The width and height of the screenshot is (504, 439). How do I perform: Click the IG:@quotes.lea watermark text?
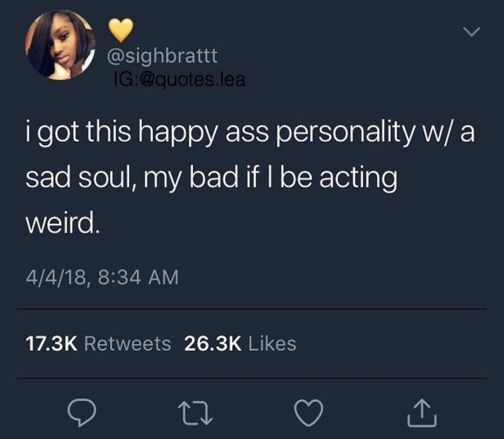pyautogui.click(x=179, y=80)
